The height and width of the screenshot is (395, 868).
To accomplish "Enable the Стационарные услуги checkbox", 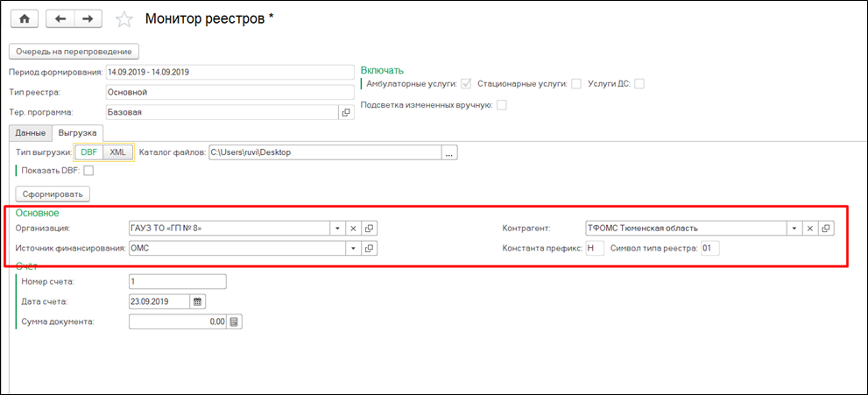I will click(x=576, y=84).
